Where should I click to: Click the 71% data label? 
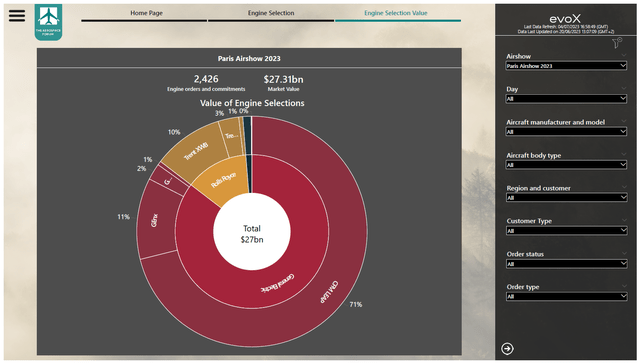coord(356,304)
